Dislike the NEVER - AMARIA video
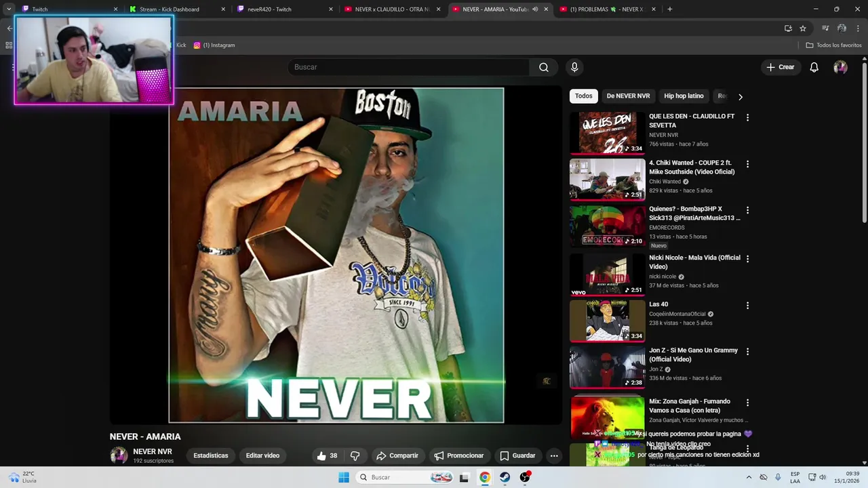Image resolution: width=868 pixels, height=488 pixels. click(355, 455)
